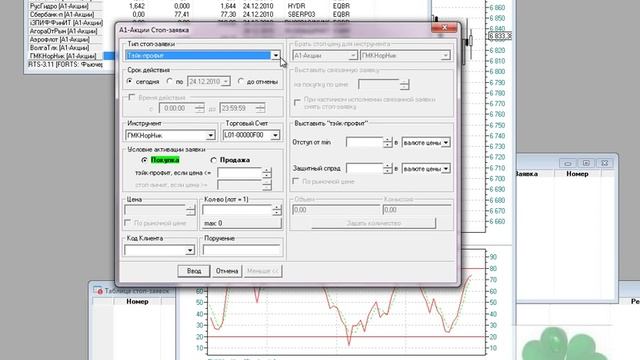Viewport: 640px width, 360px height.
Task: Open Защитный спрэд units dropdown
Action: 446,169
